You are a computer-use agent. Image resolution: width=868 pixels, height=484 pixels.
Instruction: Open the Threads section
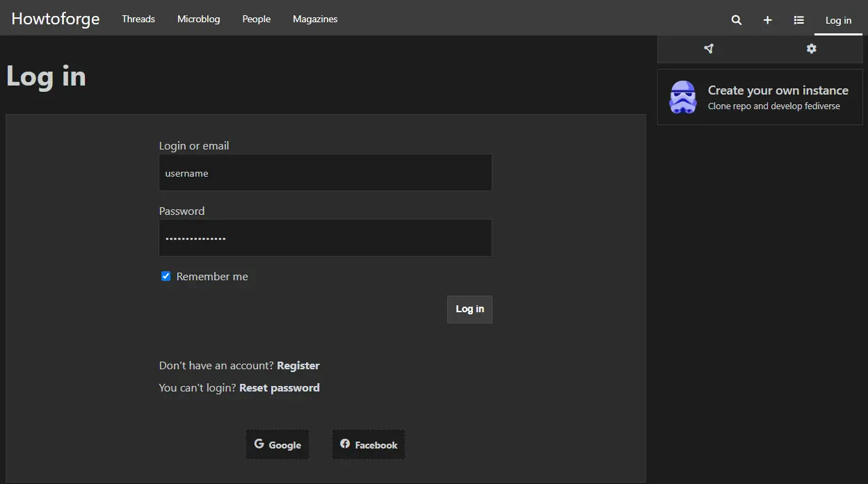[x=138, y=19]
